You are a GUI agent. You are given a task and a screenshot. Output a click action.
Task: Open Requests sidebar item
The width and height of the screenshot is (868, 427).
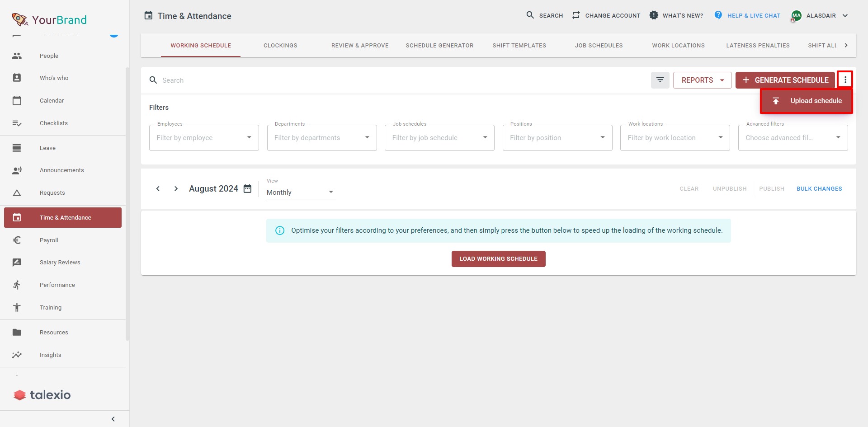point(63,192)
